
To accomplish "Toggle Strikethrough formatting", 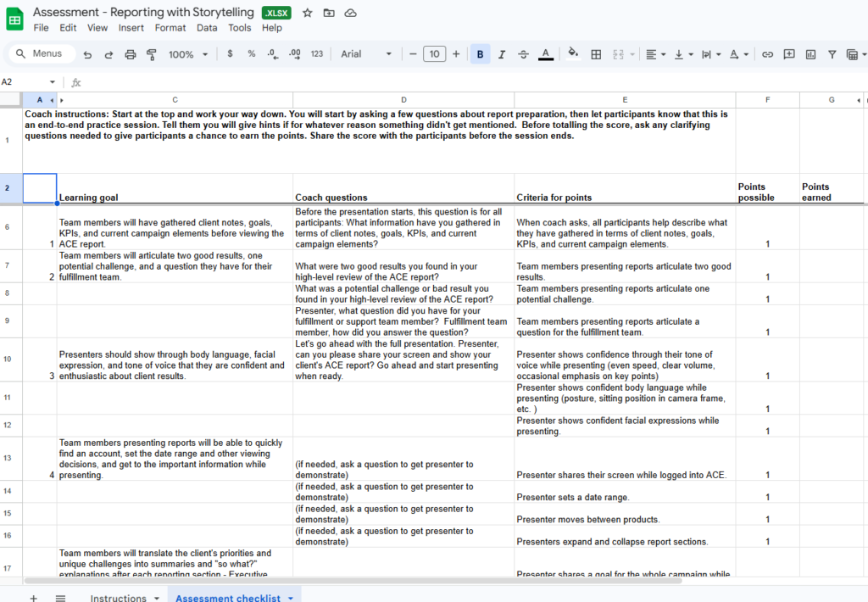I will pyautogui.click(x=523, y=54).
